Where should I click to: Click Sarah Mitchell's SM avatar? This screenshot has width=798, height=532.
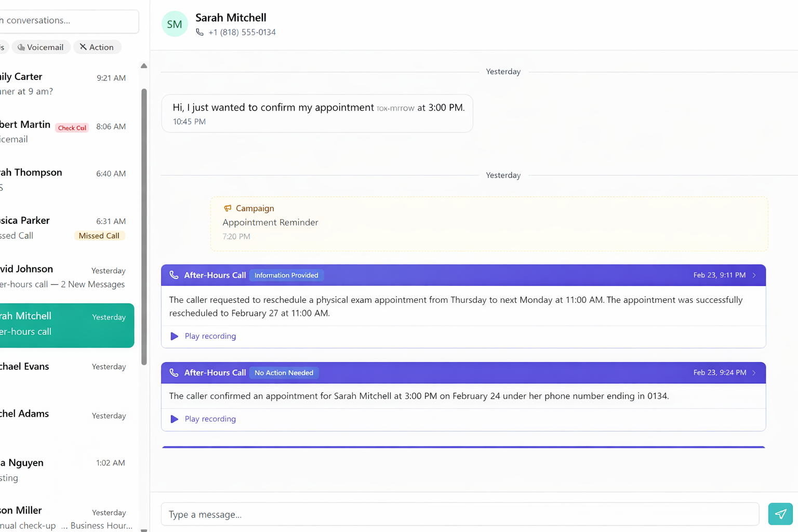175,23
